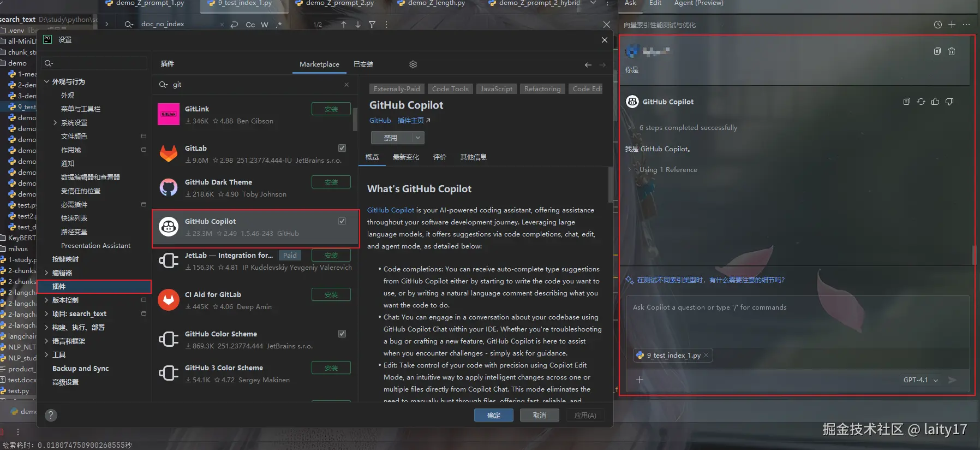Open find bar filter options
The height and width of the screenshot is (450, 980).
point(372,25)
